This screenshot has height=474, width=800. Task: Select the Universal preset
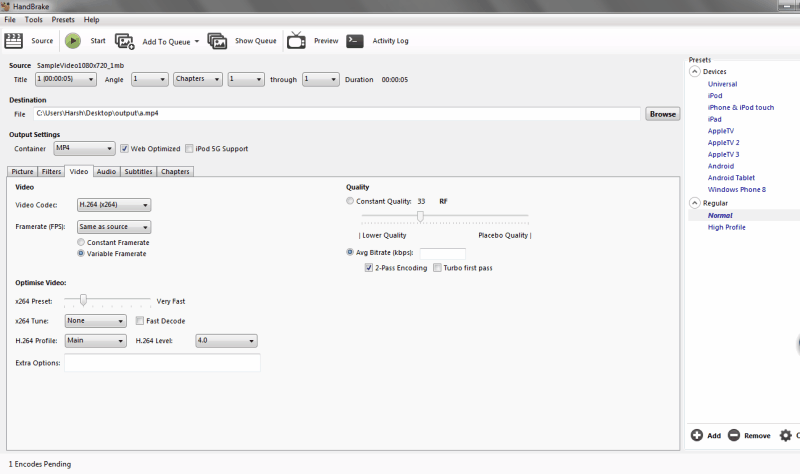[x=722, y=84]
